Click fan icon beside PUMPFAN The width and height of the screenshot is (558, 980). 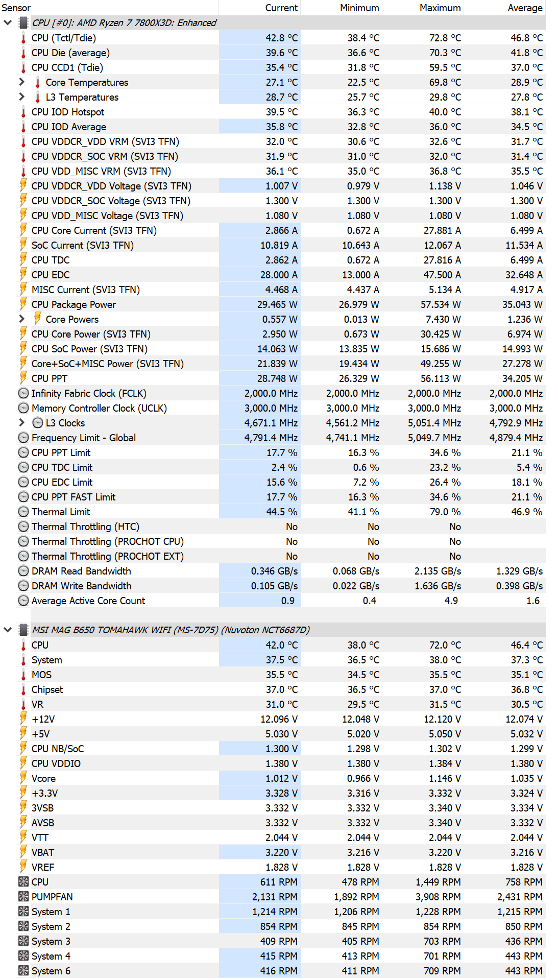coord(23,897)
